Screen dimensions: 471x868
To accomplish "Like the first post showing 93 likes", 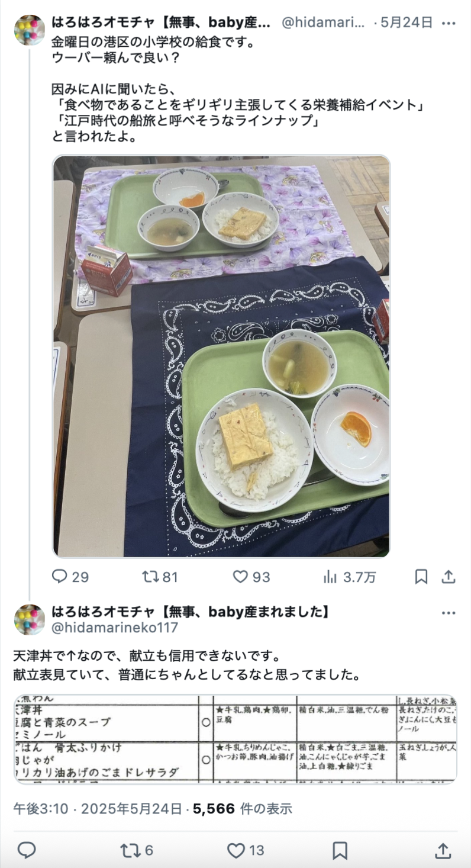I will tap(251, 577).
